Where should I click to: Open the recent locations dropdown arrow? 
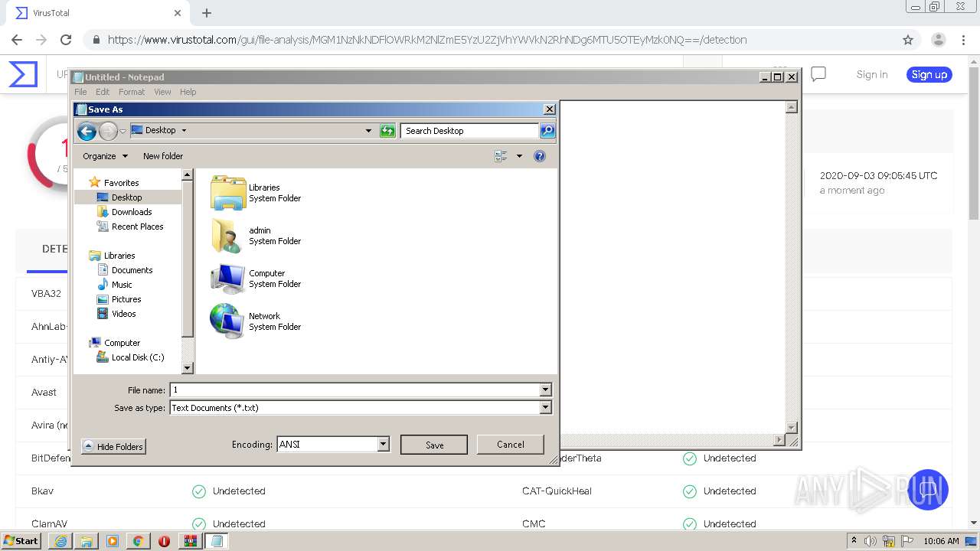pyautogui.click(x=122, y=131)
